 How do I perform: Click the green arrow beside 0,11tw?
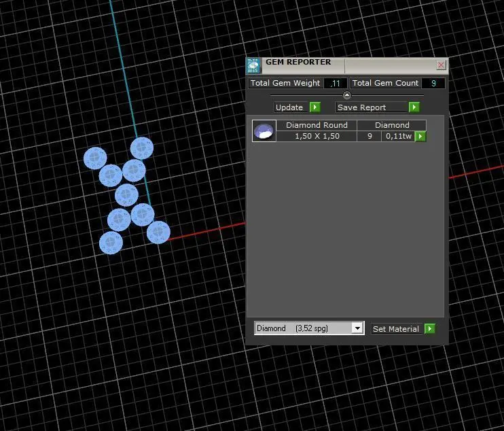420,137
